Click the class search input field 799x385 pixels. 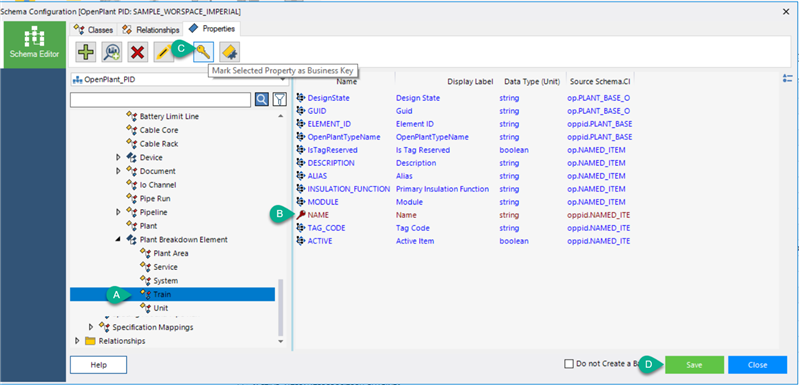click(161, 99)
